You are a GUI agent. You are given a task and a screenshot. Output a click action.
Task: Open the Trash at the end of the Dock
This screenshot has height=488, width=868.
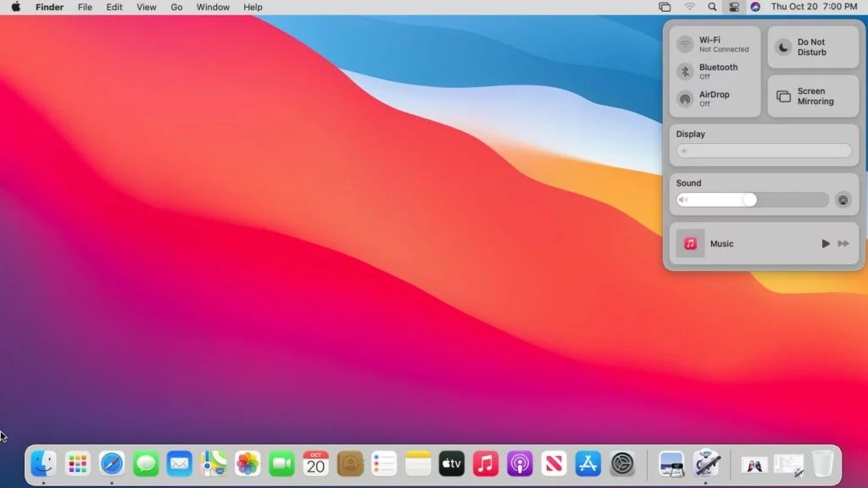coord(822,463)
